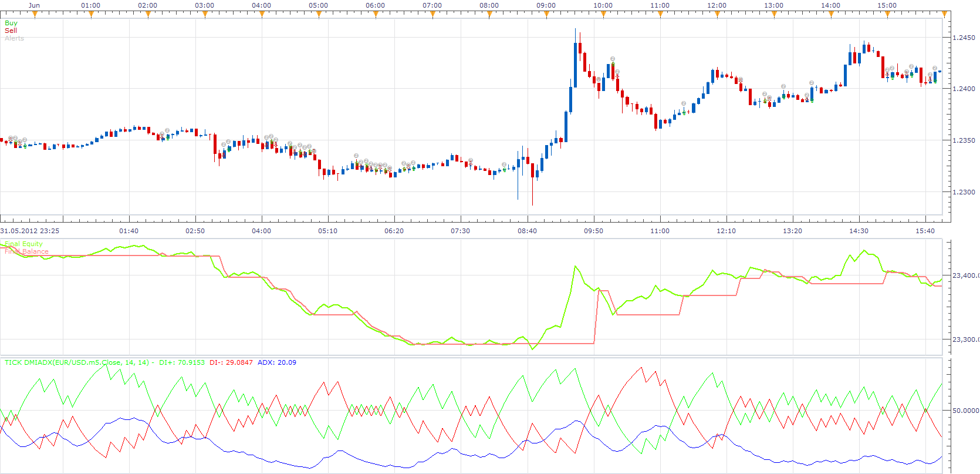Viewport: 980px width, 474px height.
Task: Toggle the greyed Alerts legend entry
Action: (x=14, y=38)
